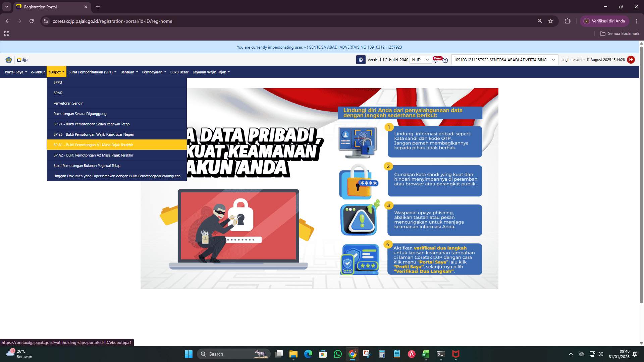The height and width of the screenshot is (362, 644).
Task: Open the id-ID language dropdown
Action: point(421,60)
